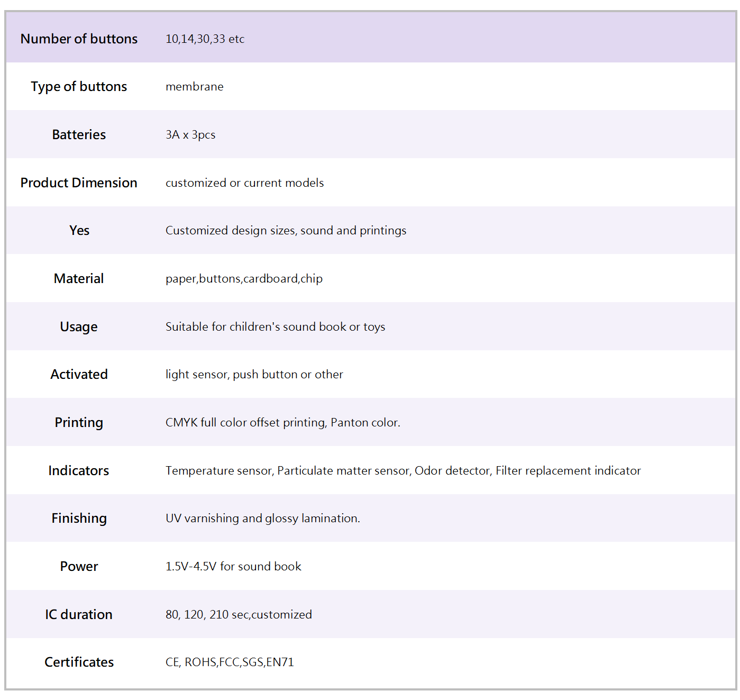Click the 'Product Dimension' label
The height and width of the screenshot is (700, 740).
pyautogui.click(x=79, y=183)
